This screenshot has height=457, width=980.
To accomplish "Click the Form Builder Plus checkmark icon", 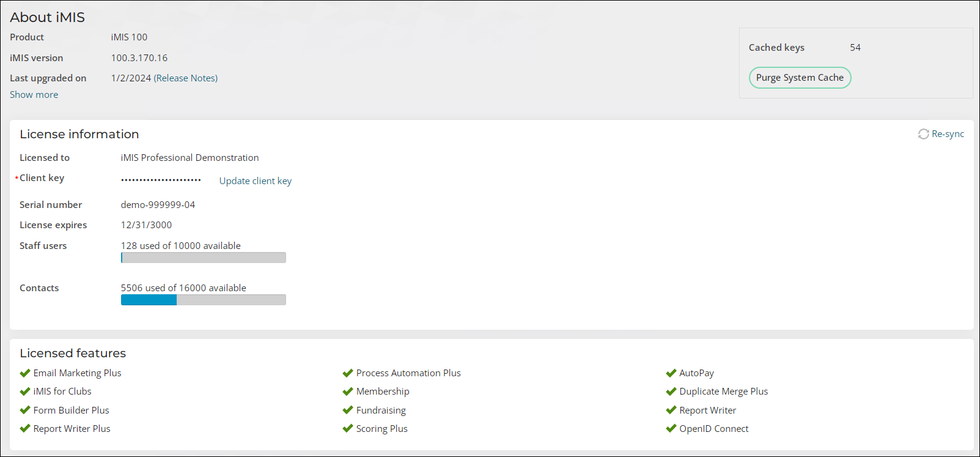I will pos(25,411).
